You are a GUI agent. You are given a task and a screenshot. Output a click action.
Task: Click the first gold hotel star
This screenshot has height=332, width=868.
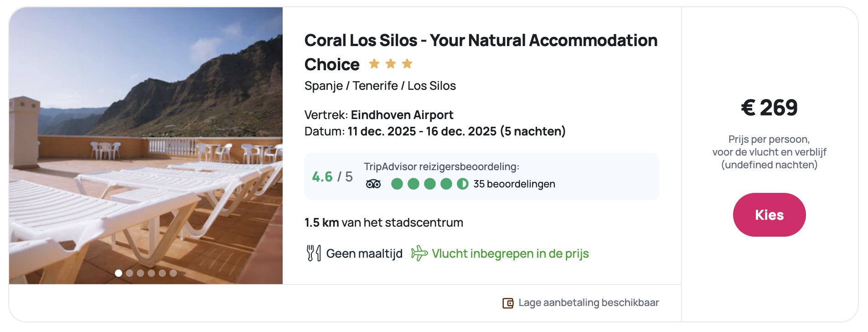click(374, 64)
